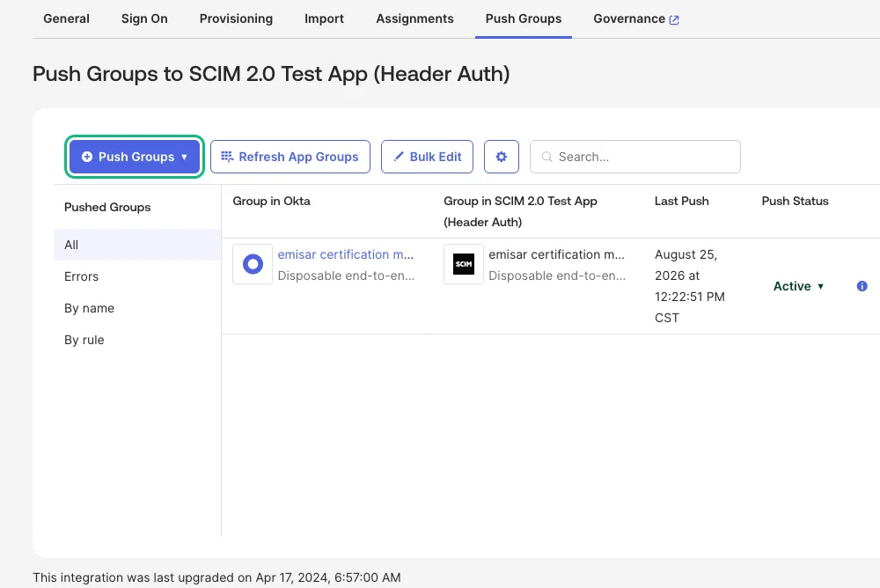Click the Push Groups to SCIM 2.0 heading
880x588 pixels.
pos(271,74)
